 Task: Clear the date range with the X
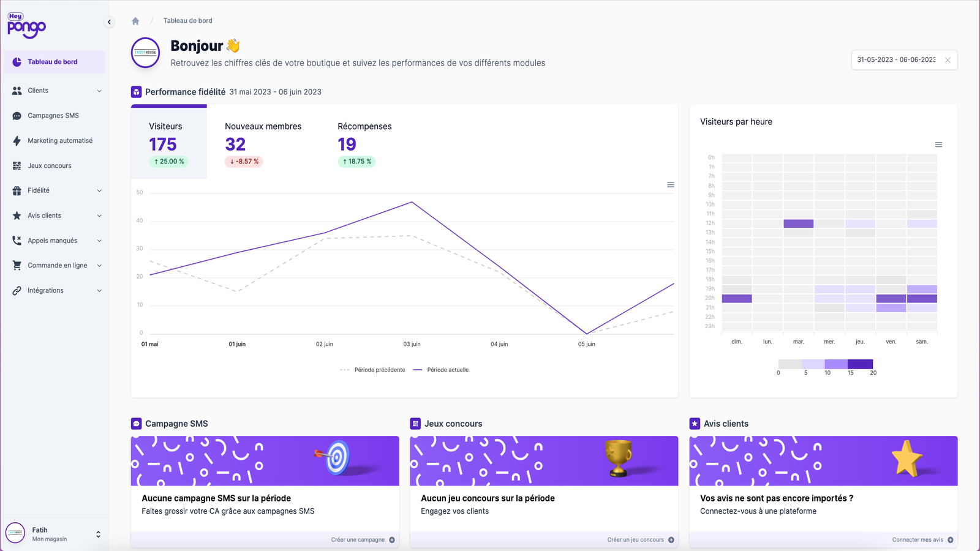(948, 60)
